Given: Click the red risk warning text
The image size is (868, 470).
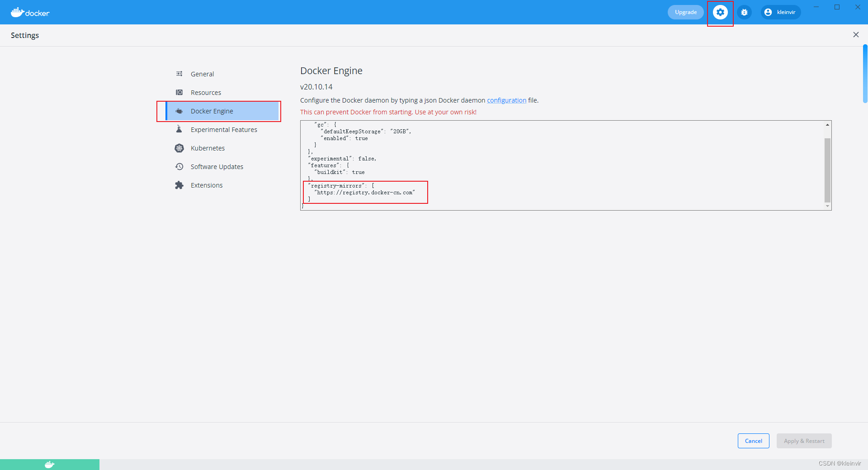Looking at the screenshot, I should tap(388, 112).
